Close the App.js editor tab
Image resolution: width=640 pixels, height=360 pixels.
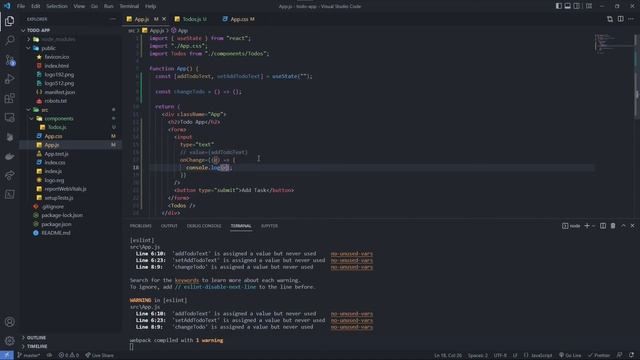click(x=164, y=19)
